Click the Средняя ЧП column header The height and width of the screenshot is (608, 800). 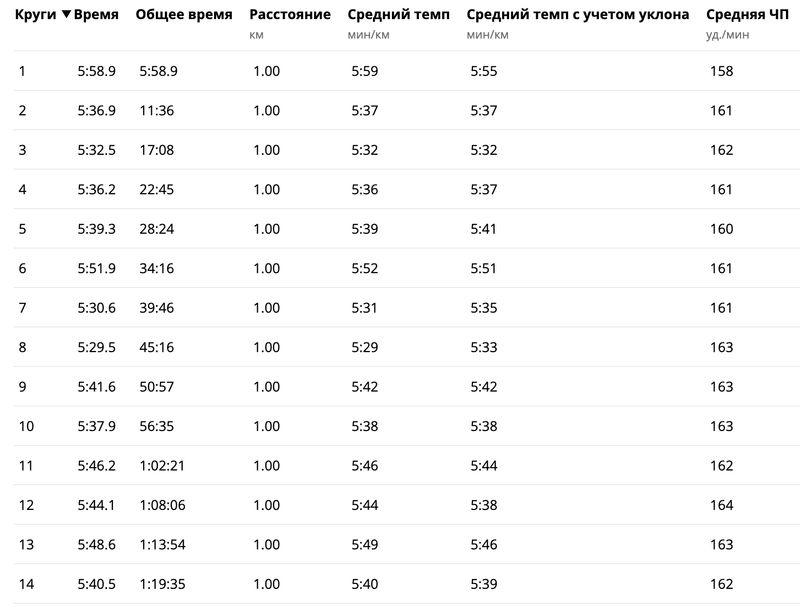coord(747,15)
